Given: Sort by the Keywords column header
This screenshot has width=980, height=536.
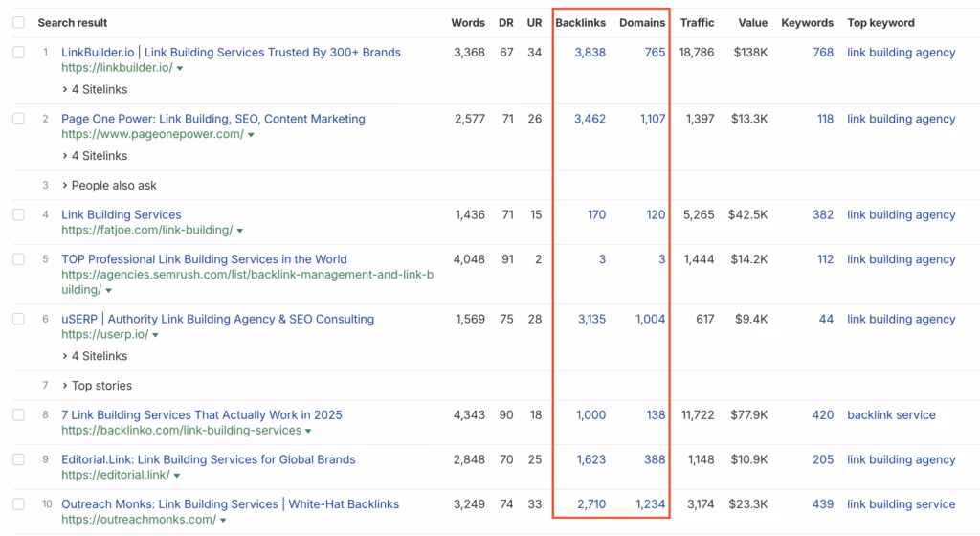Looking at the screenshot, I should [x=807, y=22].
